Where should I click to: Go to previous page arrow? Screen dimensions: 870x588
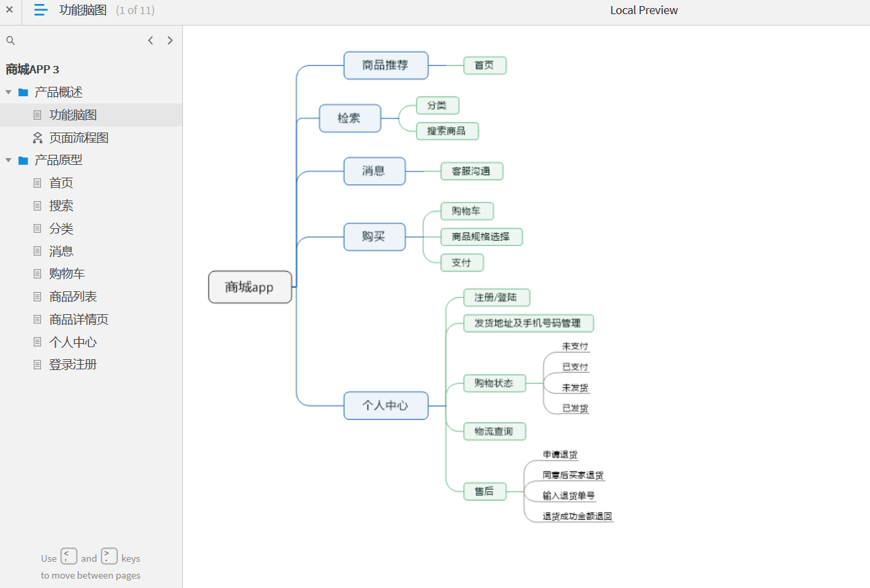[151, 40]
